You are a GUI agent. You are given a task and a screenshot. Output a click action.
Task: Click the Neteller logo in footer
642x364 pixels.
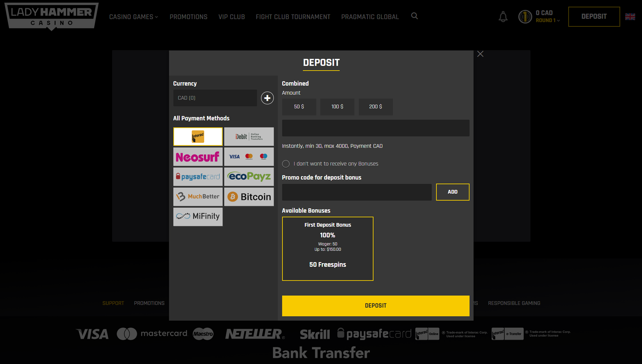pyautogui.click(x=255, y=334)
